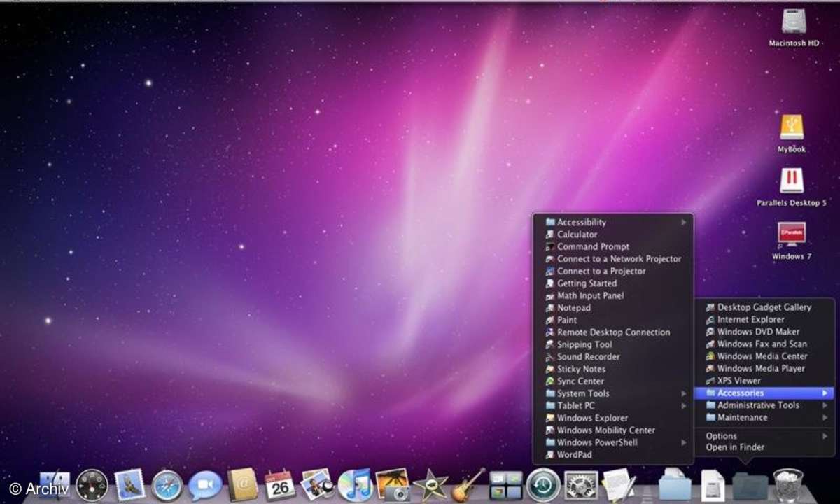Open Windows Media Player entry
The image size is (840, 504).
coord(761,368)
